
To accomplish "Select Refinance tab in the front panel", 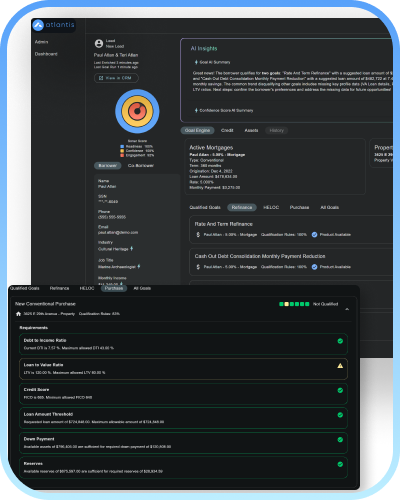I will point(59,288).
